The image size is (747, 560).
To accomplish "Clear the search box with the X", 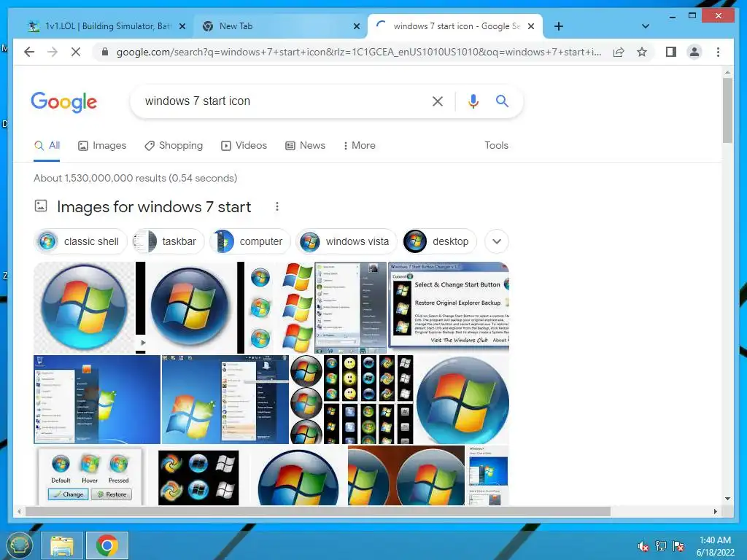I will coord(438,101).
